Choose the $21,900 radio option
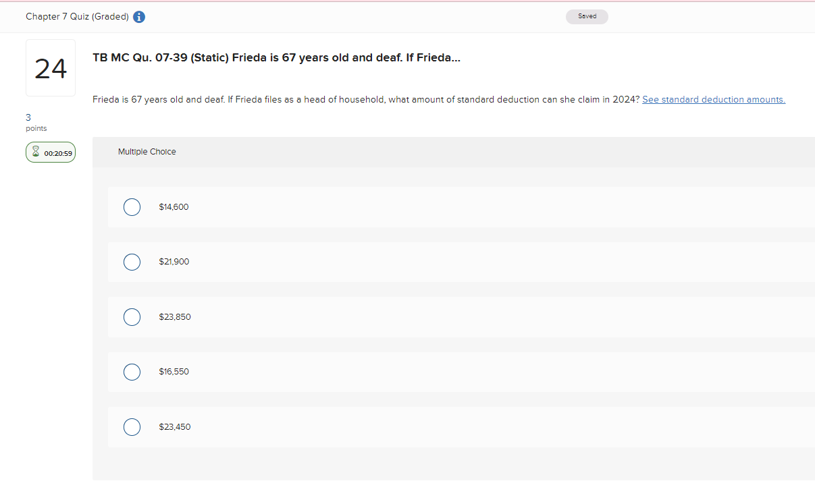This screenshot has height=504, width=815. pos(132,262)
